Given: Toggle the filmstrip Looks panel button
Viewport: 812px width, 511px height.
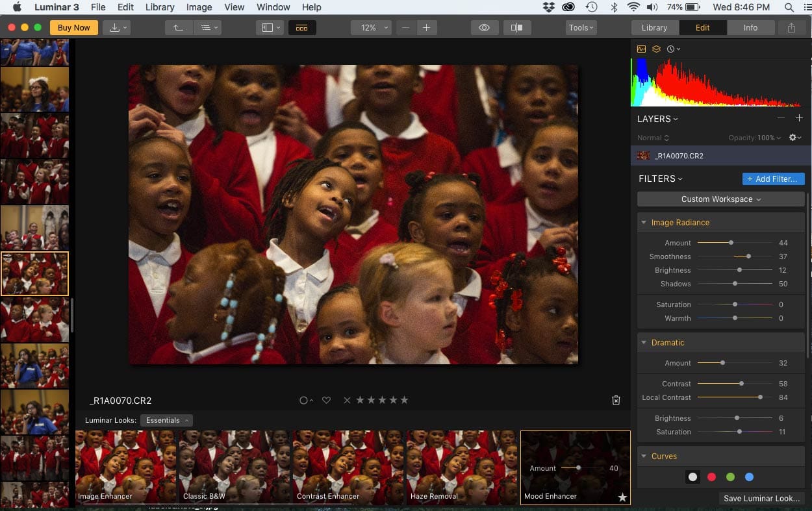Looking at the screenshot, I should [301, 28].
